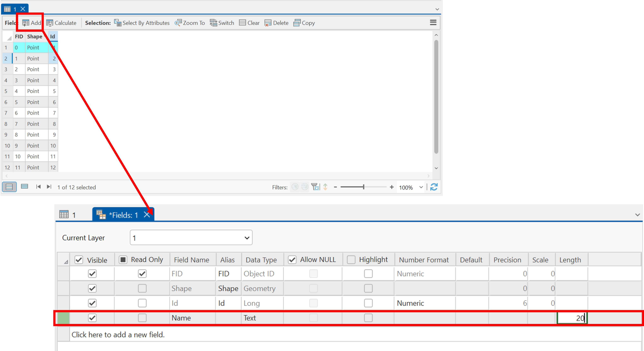This screenshot has height=351, width=644.
Task: Delete selected records
Action: [x=276, y=23]
